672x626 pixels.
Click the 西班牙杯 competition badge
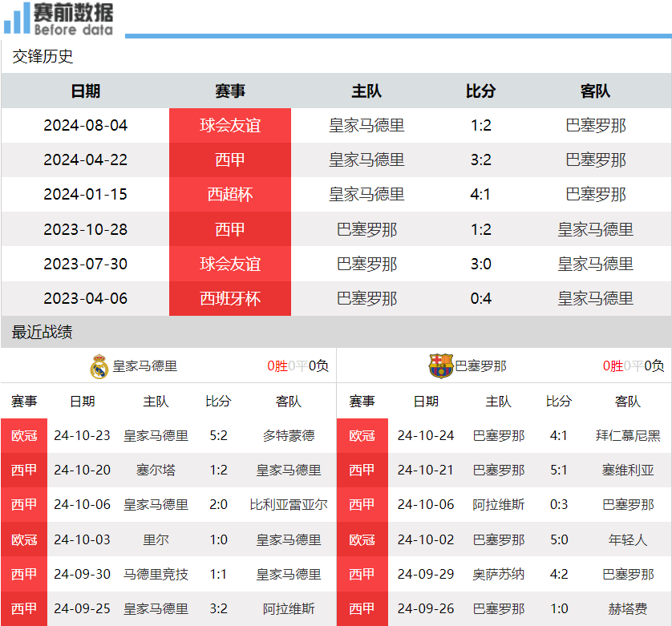coord(230,297)
